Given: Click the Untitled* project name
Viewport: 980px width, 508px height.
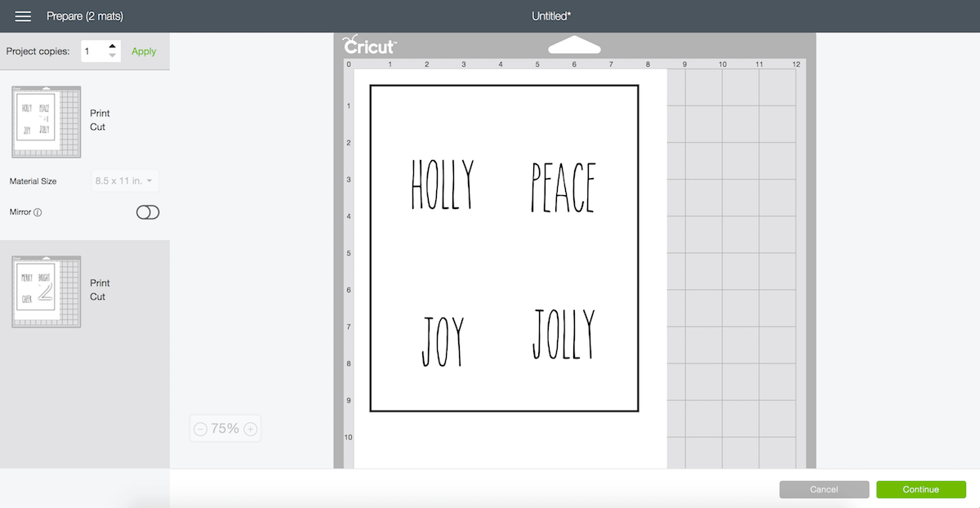Looking at the screenshot, I should tap(550, 16).
